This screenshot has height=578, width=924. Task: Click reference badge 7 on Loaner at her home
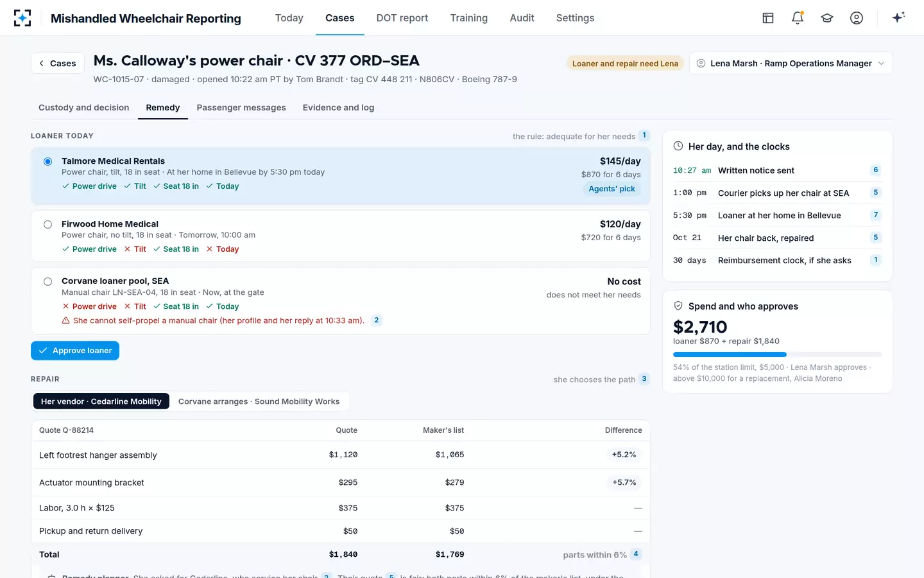click(x=876, y=215)
